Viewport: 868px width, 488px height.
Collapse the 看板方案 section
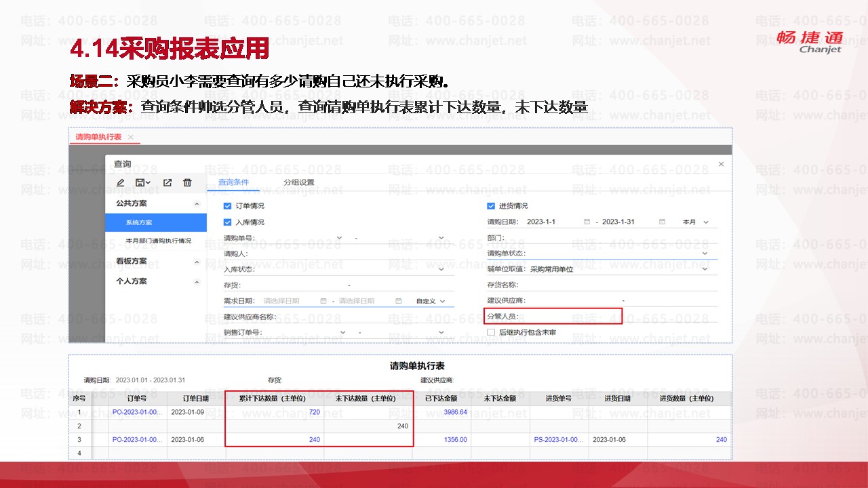coord(197,262)
